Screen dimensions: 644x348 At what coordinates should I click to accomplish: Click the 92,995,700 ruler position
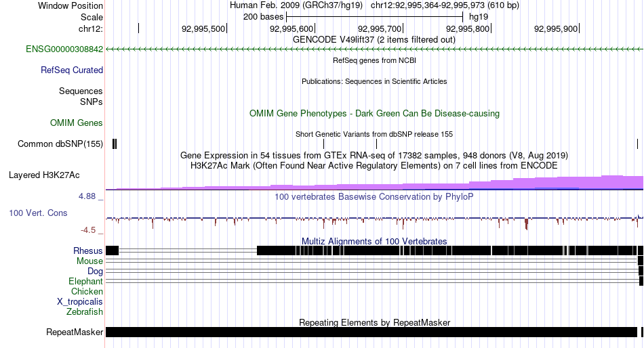click(x=380, y=28)
